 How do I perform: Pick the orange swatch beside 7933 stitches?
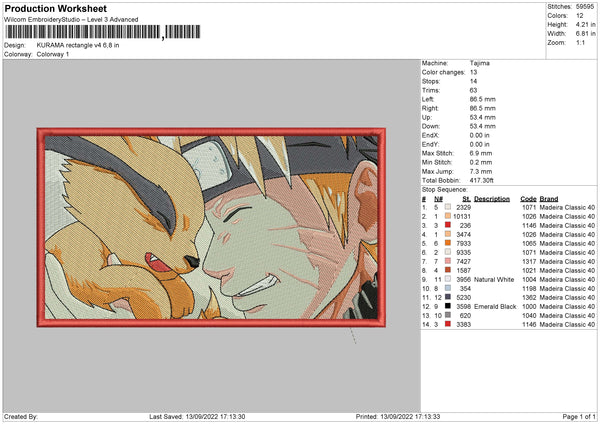448,243
